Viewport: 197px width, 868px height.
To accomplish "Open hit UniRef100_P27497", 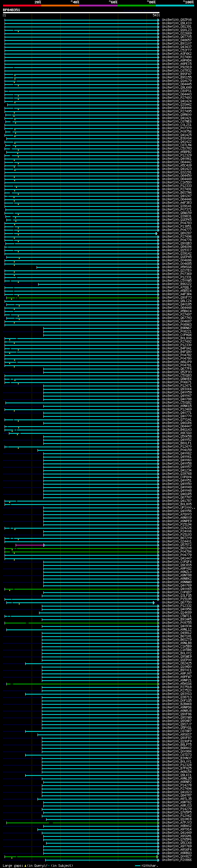I will [176, 314].
